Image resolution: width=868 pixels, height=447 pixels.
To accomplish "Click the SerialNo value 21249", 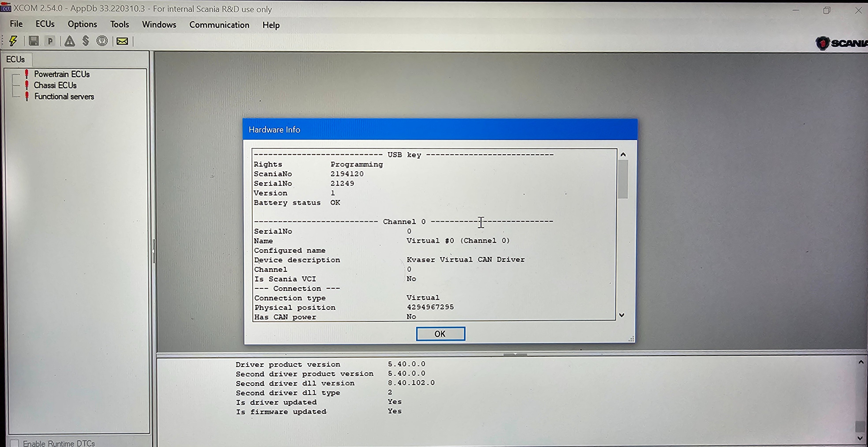I will (342, 183).
